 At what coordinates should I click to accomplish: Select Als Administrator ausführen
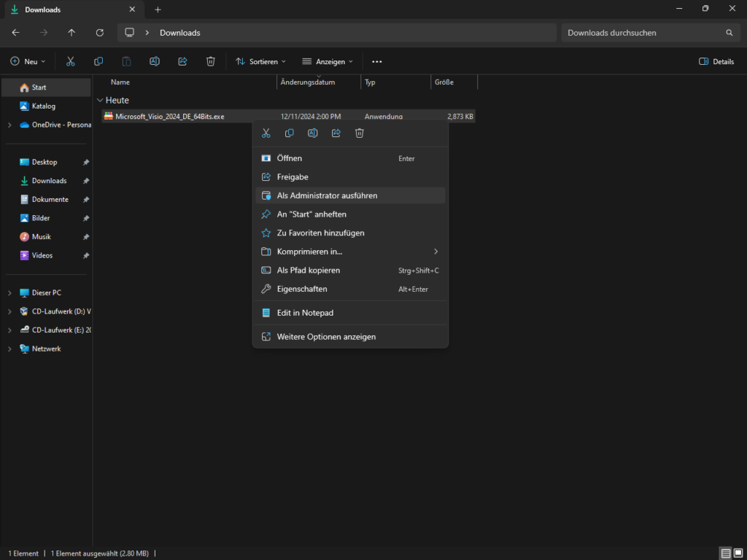point(327,195)
